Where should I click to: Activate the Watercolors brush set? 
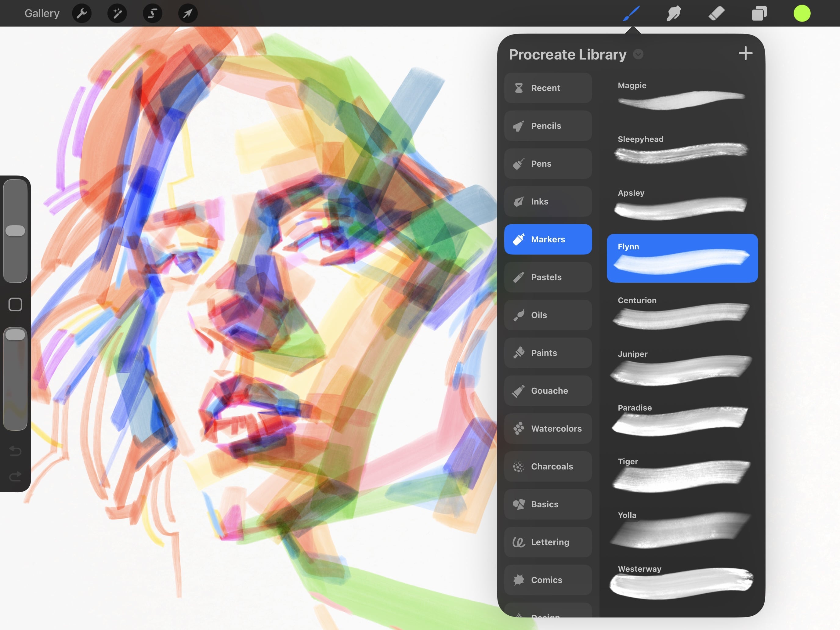[x=548, y=428]
